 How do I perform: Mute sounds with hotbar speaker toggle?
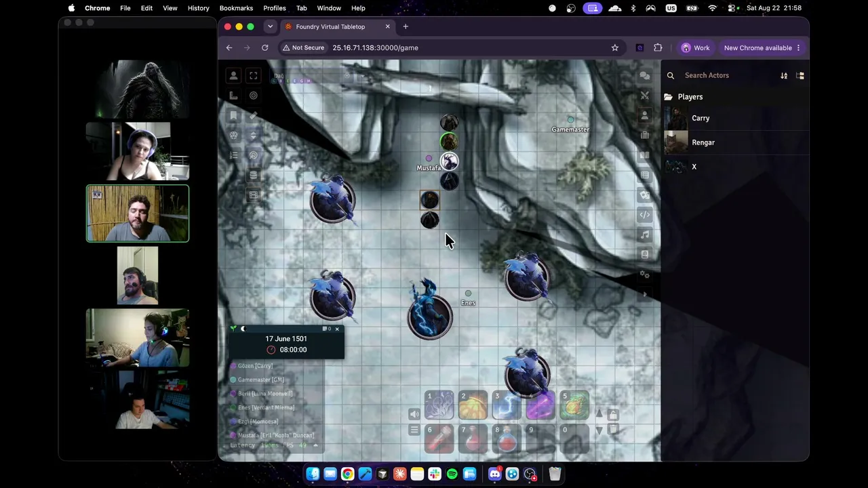pos(414,414)
